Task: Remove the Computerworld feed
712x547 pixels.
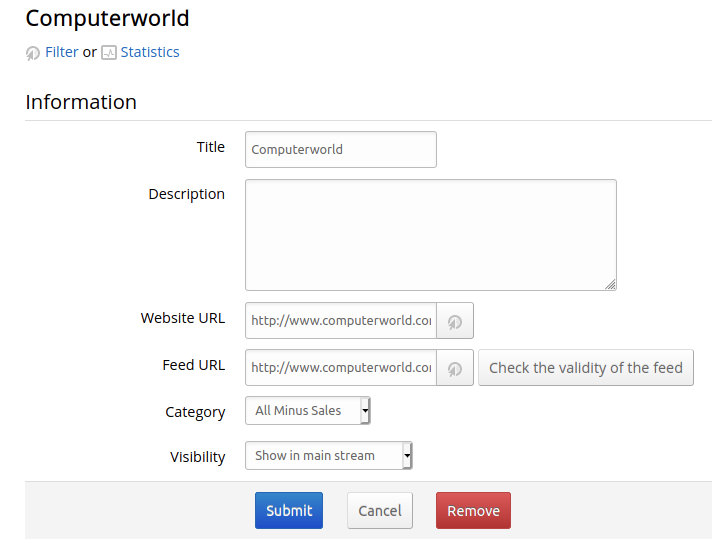Action: pyautogui.click(x=473, y=511)
